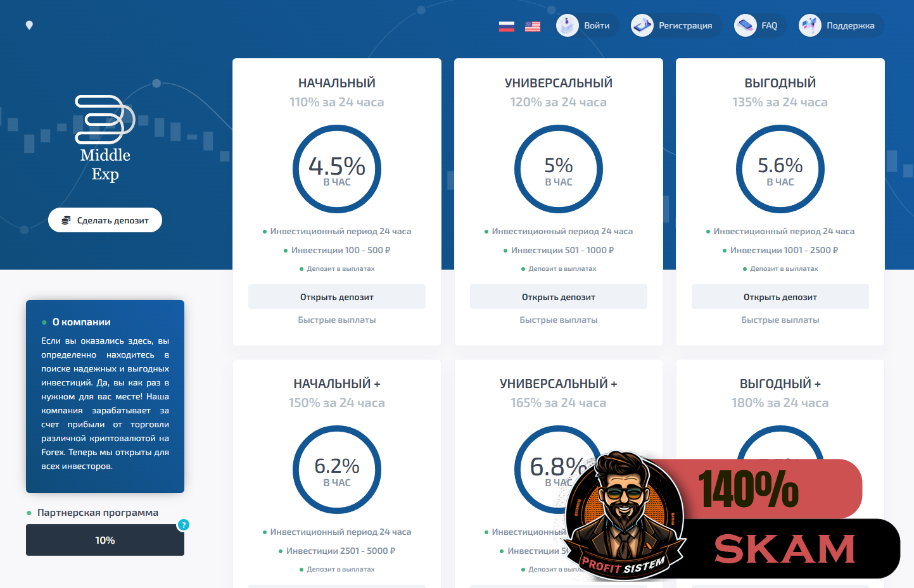Click the question mark help icon

pyautogui.click(x=184, y=525)
